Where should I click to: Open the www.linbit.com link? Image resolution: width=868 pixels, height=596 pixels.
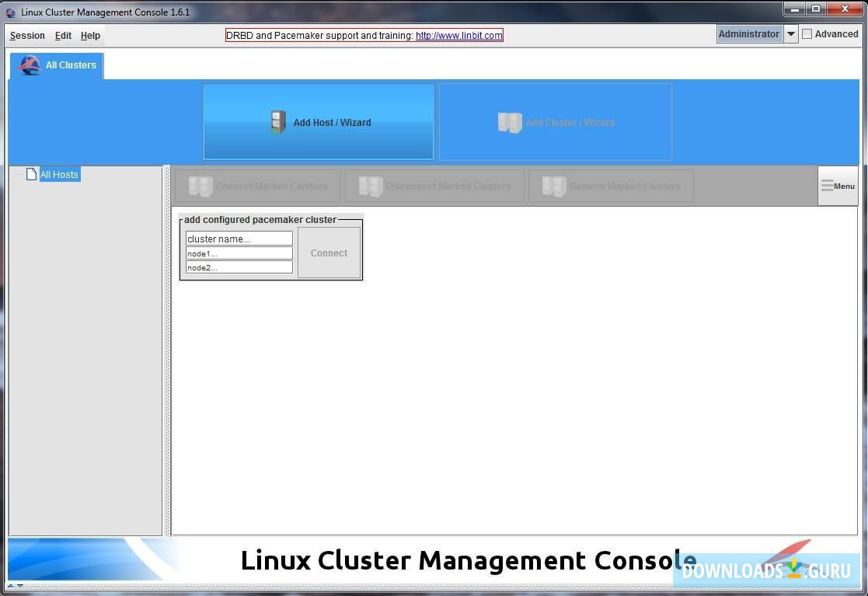[458, 35]
